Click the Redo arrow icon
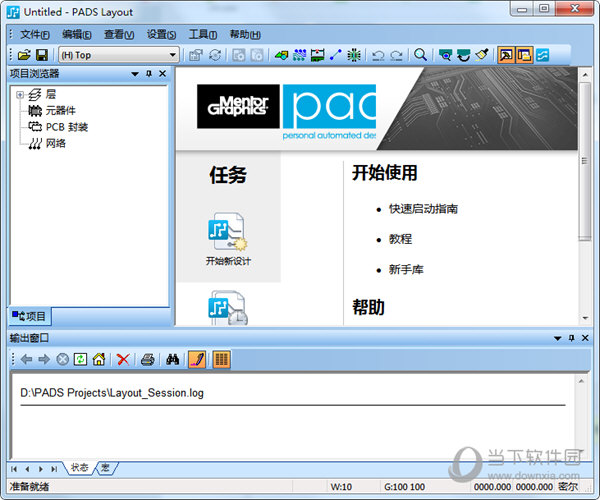Viewport: 600px width, 500px height. click(x=396, y=55)
